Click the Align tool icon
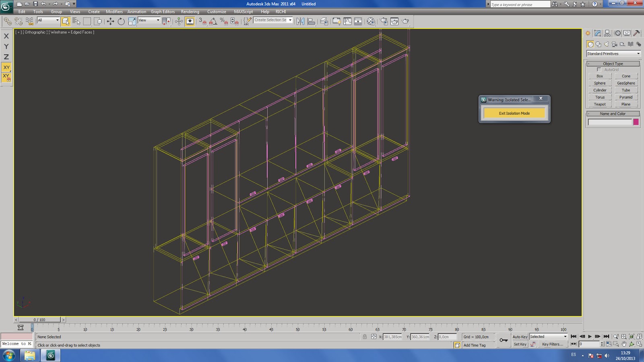The width and height of the screenshot is (644, 362). click(312, 21)
